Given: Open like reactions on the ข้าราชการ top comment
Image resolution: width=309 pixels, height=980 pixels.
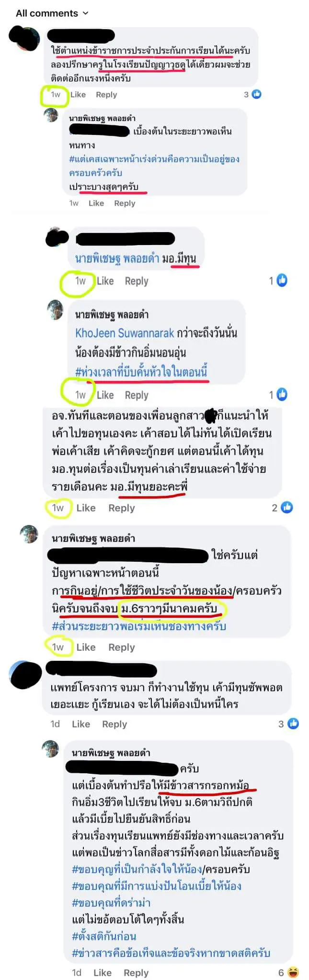Looking at the screenshot, I should tap(257, 94).
